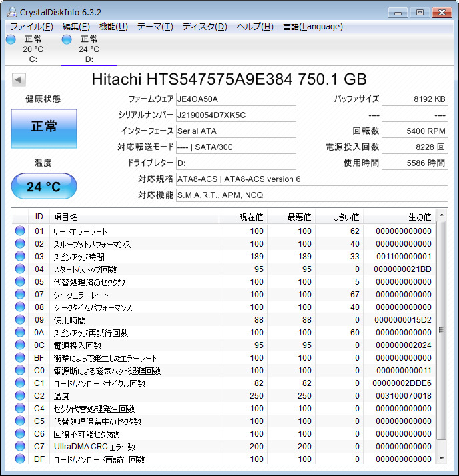Open the 機能(U) menu
Screen dimensions: 459x476
(113, 27)
